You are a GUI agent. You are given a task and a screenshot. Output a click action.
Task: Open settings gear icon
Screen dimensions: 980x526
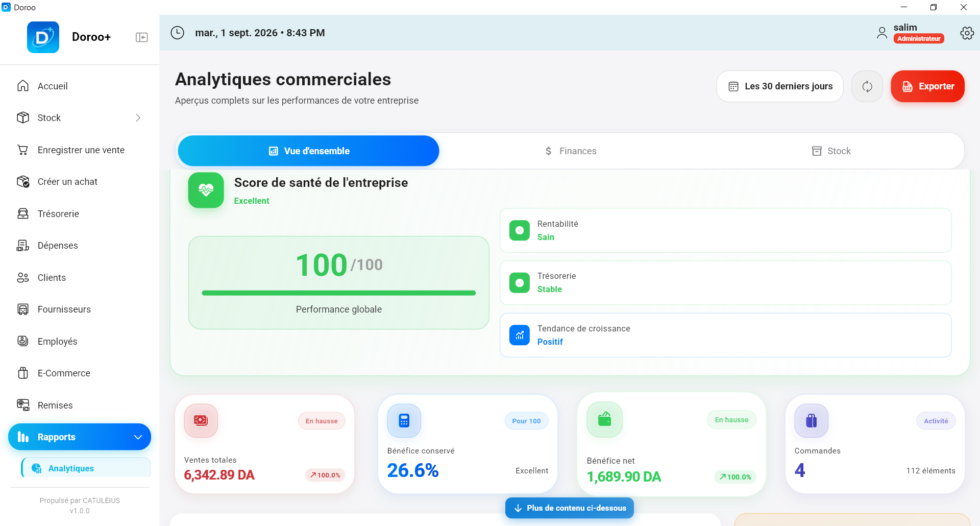967,33
